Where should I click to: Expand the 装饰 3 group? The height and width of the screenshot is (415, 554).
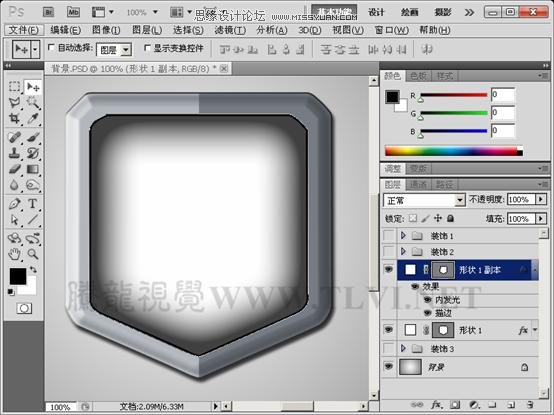tap(403, 349)
